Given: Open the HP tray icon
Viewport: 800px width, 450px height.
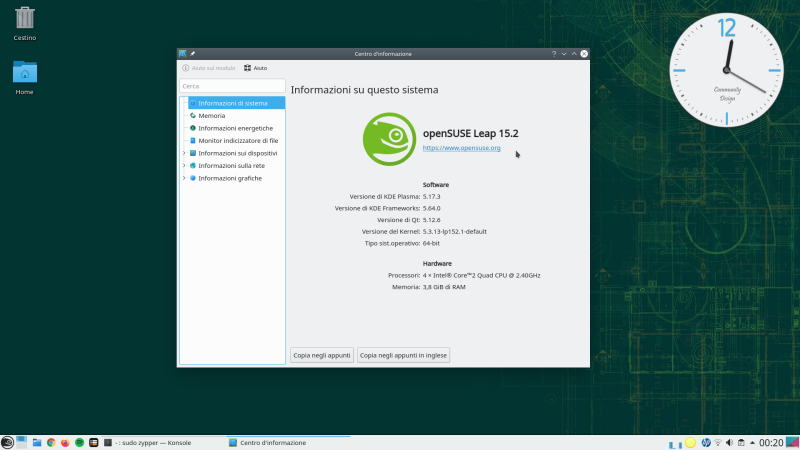Looking at the screenshot, I should click(x=706, y=442).
